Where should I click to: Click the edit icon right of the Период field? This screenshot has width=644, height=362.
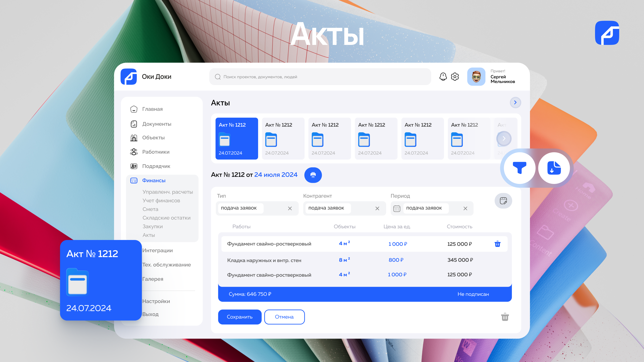click(x=503, y=201)
